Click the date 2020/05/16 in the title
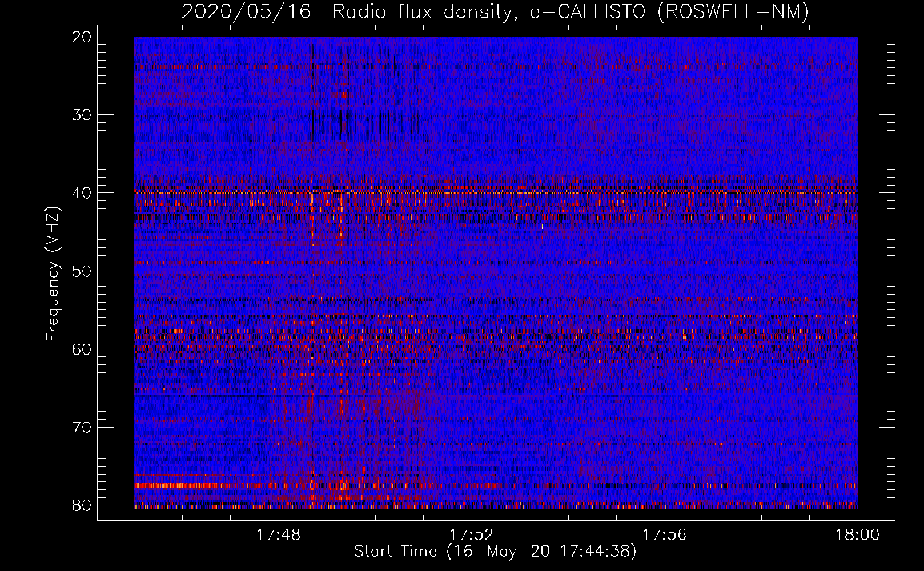Screen dimensions: 924x571 (x=246, y=11)
